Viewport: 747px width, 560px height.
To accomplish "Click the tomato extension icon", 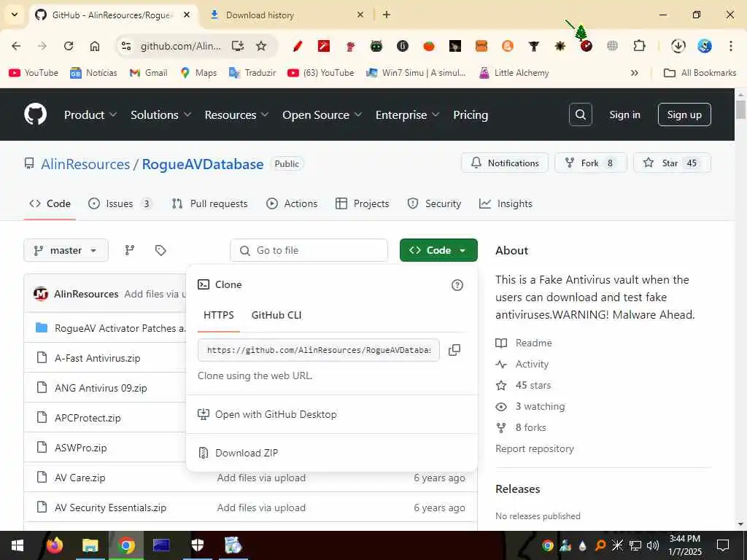I will click(x=429, y=46).
